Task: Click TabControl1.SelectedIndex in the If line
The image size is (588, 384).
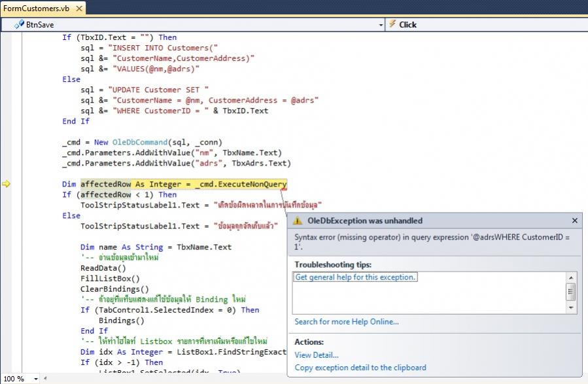Action: (x=156, y=310)
